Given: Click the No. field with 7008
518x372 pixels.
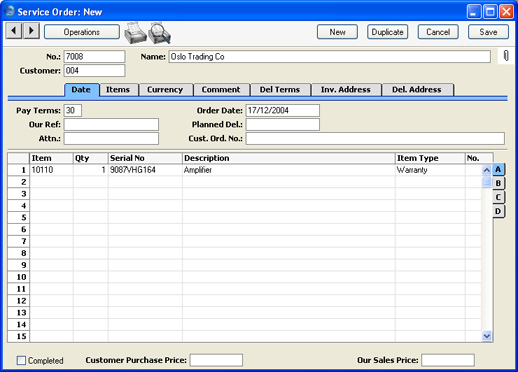Looking at the screenshot, I should point(94,57).
